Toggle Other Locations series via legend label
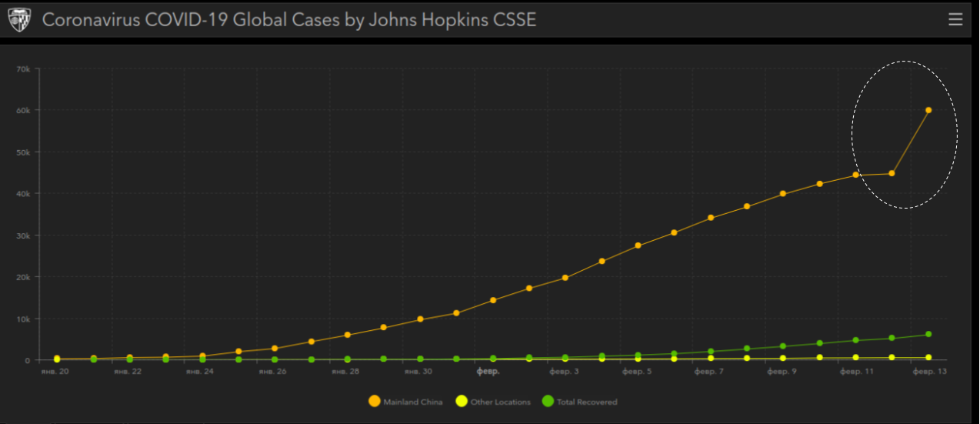The height and width of the screenshot is (424, 980). pos(500,402)
